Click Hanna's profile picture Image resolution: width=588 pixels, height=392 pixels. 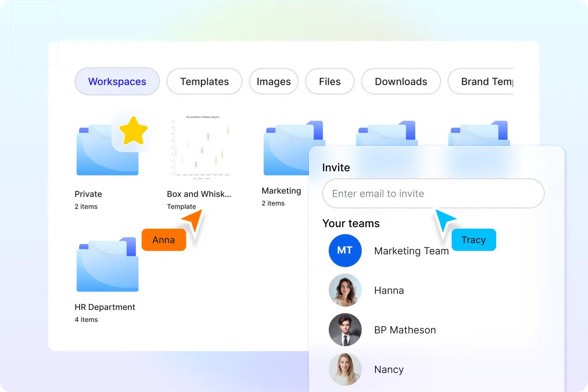tap(345, 290)
